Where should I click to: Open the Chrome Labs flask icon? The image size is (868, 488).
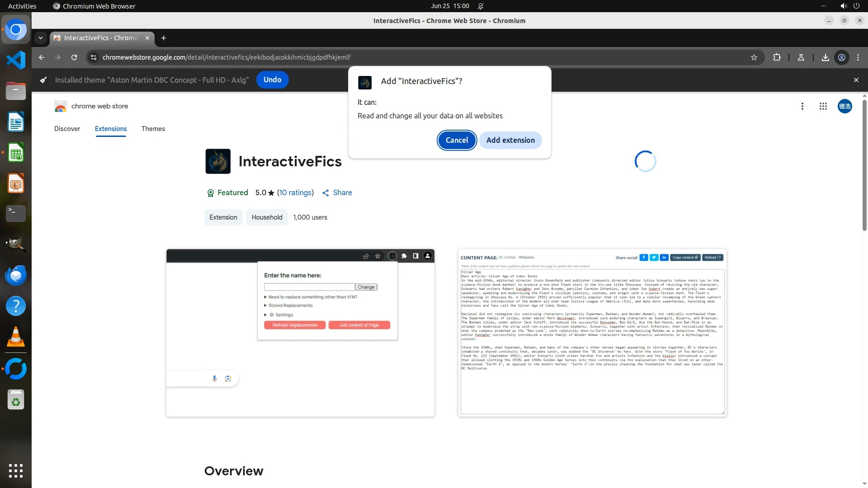click(801, 57)
